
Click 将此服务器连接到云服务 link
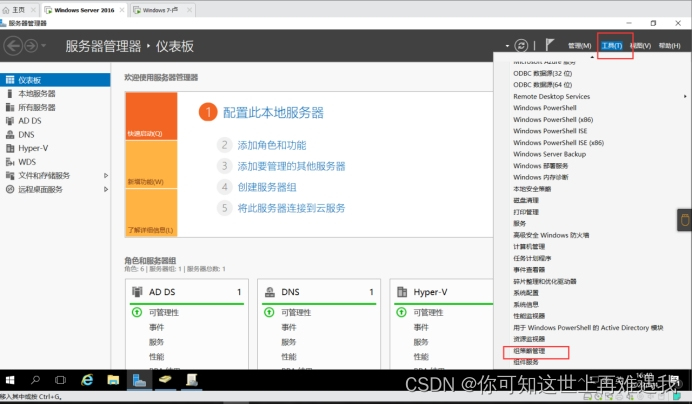(x=291, y=208)
